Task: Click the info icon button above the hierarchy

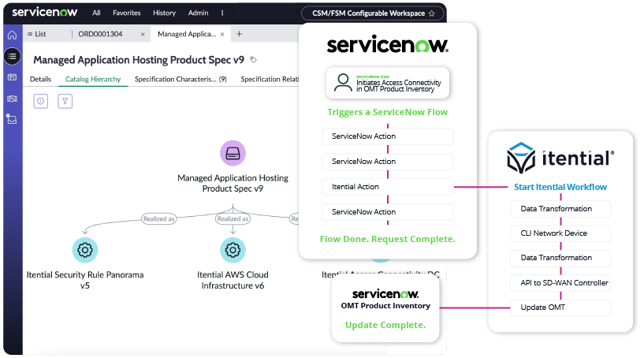Action: (x=41, y=101)
